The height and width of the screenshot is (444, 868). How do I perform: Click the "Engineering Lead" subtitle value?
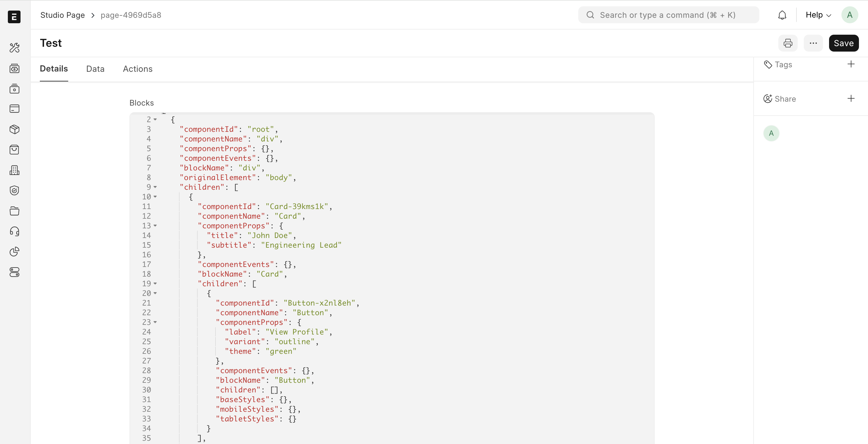301,245
